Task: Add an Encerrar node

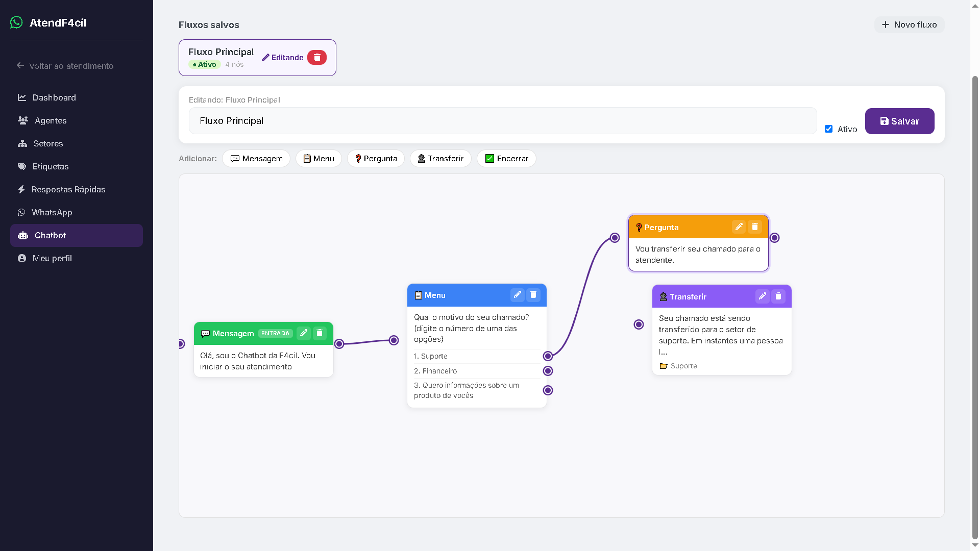Action: click(506, 159)
